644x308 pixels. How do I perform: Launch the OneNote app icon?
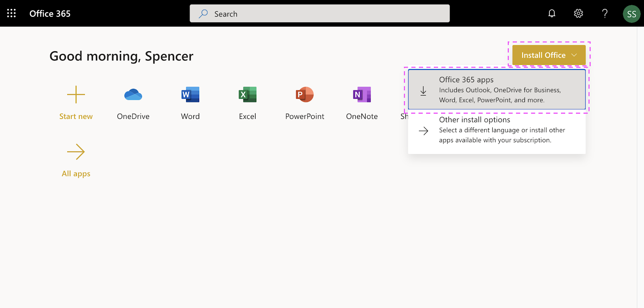(362, 95)
